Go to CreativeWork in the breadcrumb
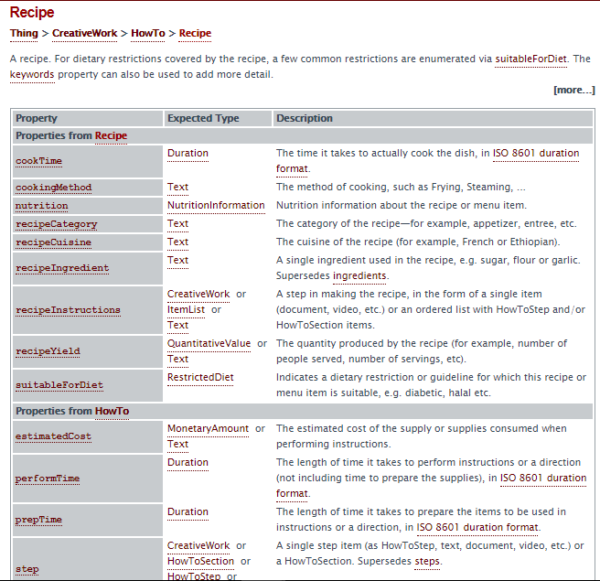 (85, 33)
